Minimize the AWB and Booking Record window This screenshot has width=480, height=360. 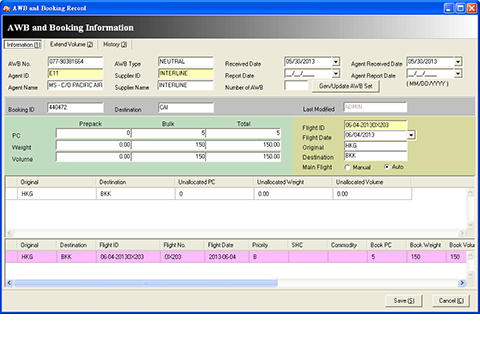pos(449,8)
